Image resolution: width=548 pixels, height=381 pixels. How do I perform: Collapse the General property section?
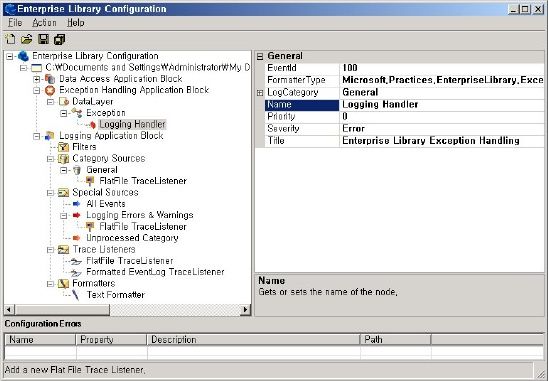(x=260, y=57)
